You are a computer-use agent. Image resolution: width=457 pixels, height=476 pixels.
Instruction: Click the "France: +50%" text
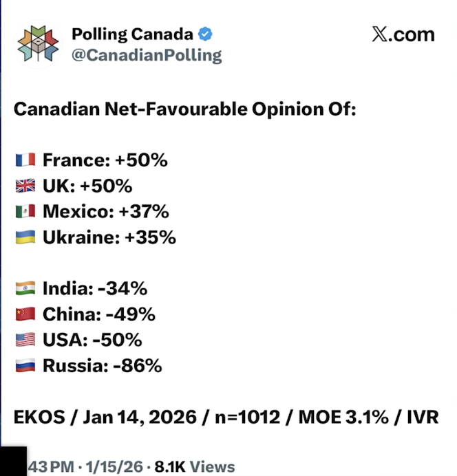click(x=105, y=160)
